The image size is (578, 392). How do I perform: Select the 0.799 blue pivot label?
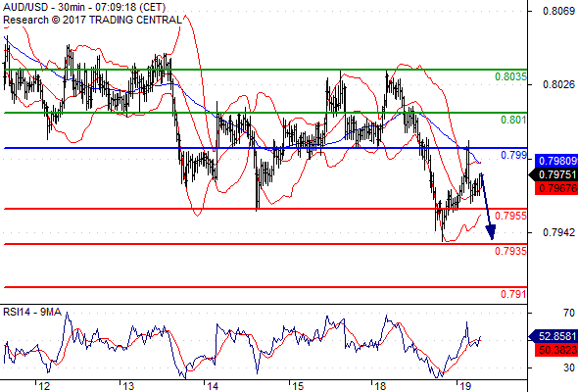513,155
